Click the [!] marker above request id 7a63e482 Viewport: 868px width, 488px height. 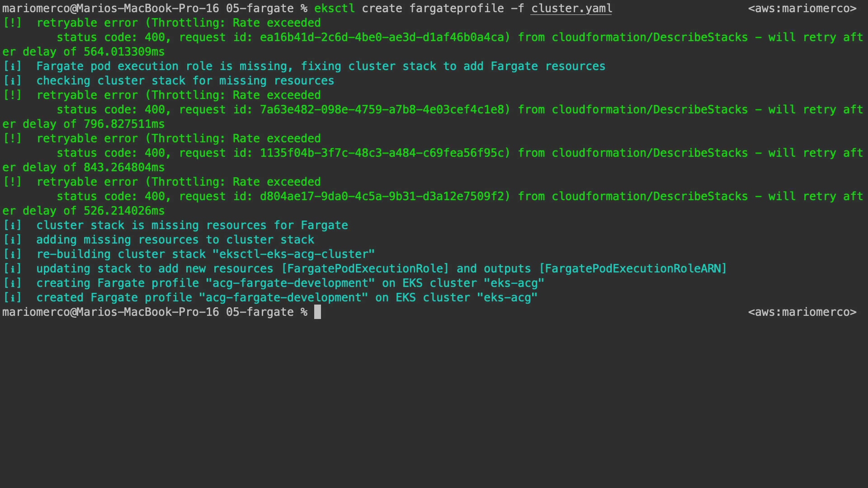point(12,95)
